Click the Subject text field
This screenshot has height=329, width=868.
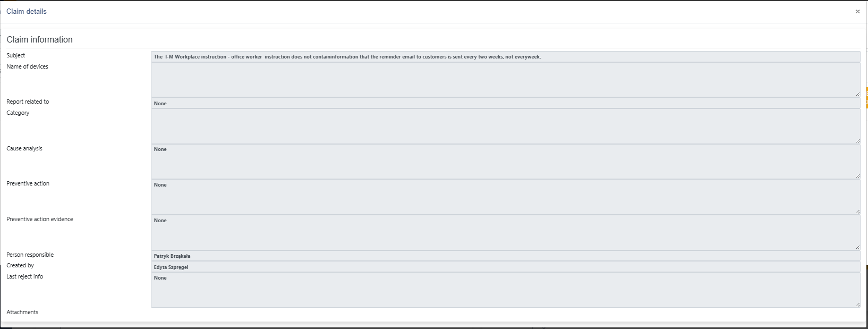point(505,57)
